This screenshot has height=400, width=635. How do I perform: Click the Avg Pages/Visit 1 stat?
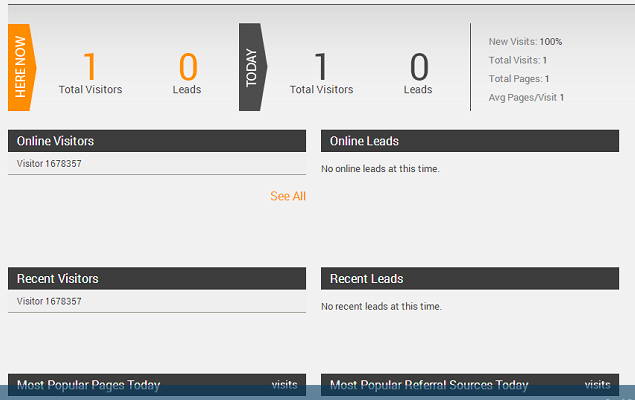[526, 98]
